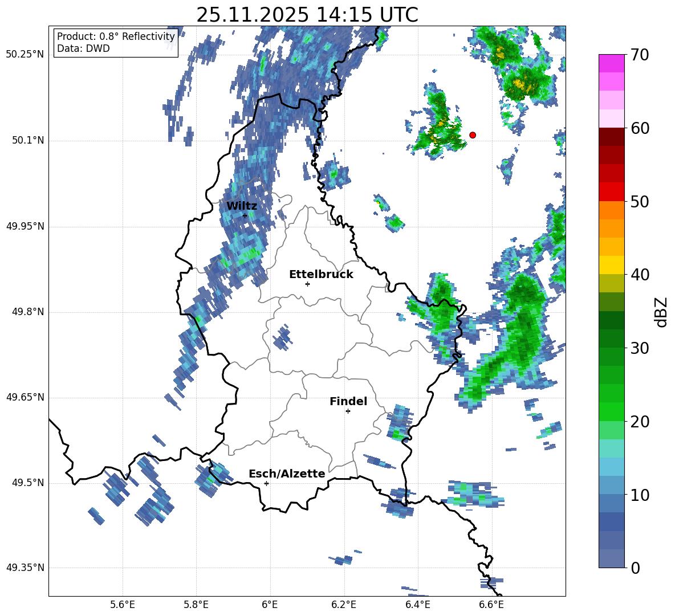Image resolution: width=675 pixels, height=616 pixels.
Task: Click the colorbar 50 tick label
Action: tap(640, 201)
